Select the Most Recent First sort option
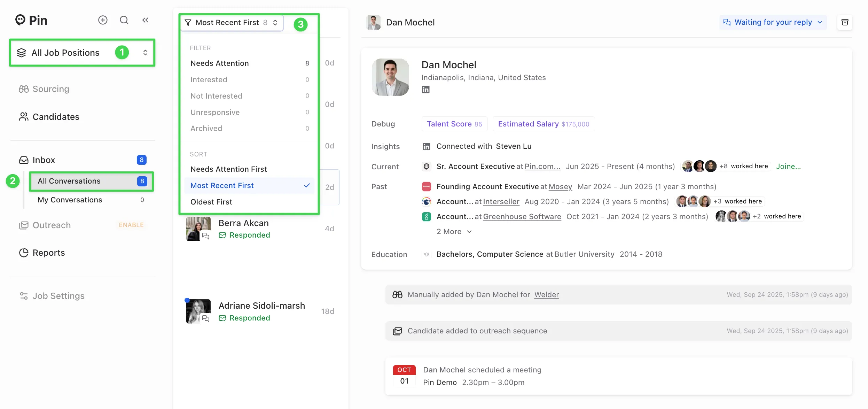This screenshot has height=409, width=868. [x=249, y=186]
